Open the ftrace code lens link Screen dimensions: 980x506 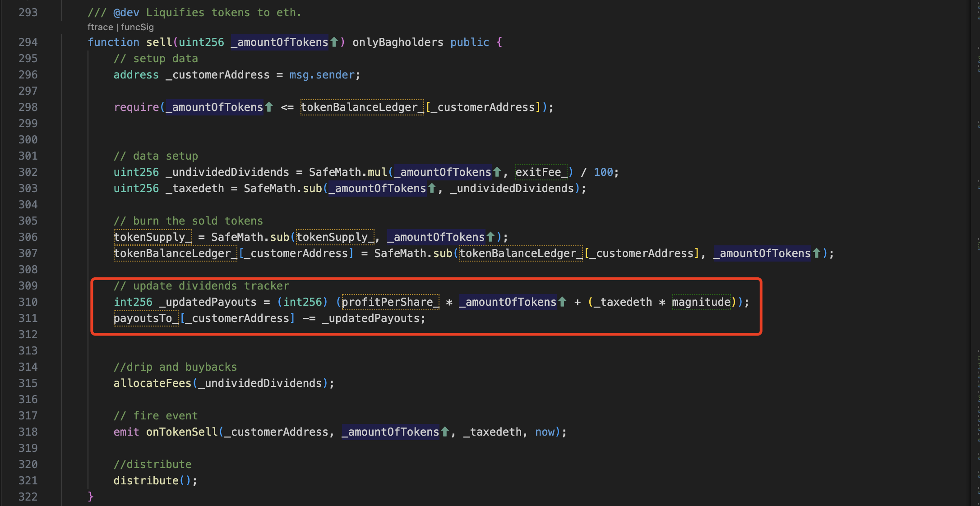click(x=100, y=27)
